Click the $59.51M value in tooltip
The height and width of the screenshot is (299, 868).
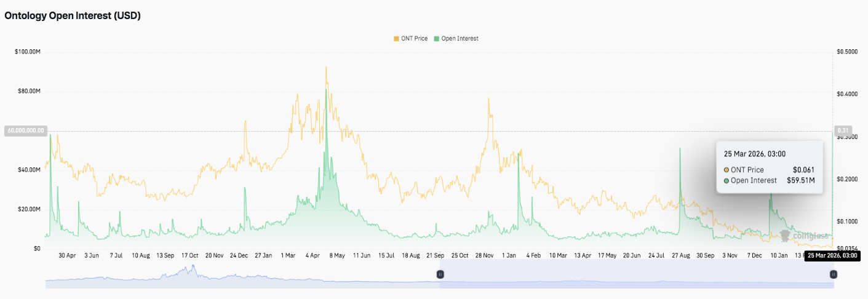coord(801,181)
